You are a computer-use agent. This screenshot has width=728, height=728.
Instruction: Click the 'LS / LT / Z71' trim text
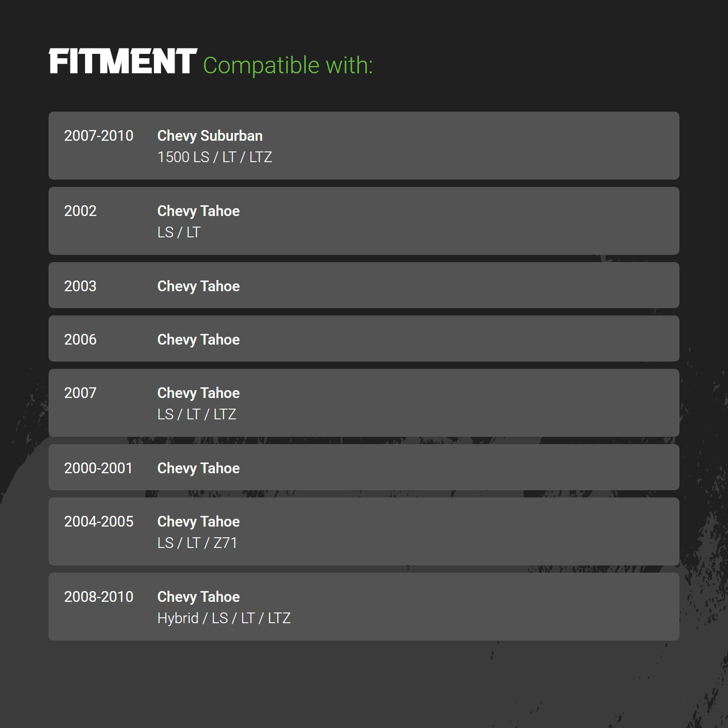point(197,543)
